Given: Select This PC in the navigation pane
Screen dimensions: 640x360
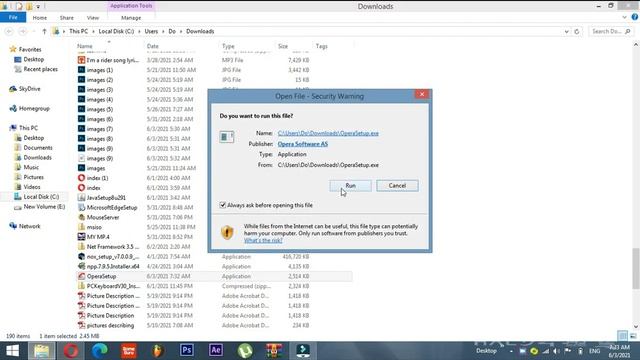Looking at the screenshot, I should pyautogui.click(x=24, y=128).
